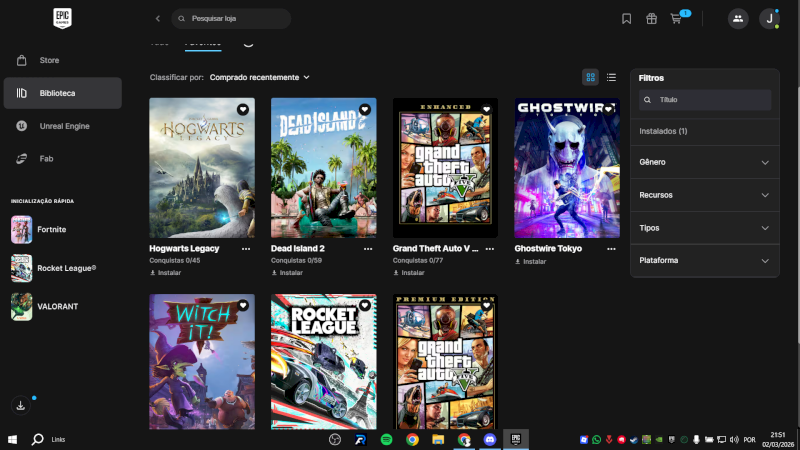This screenshot has width=800, height=450.
Task: Click the Título filter search field
Action: click(x=710, y=100)
